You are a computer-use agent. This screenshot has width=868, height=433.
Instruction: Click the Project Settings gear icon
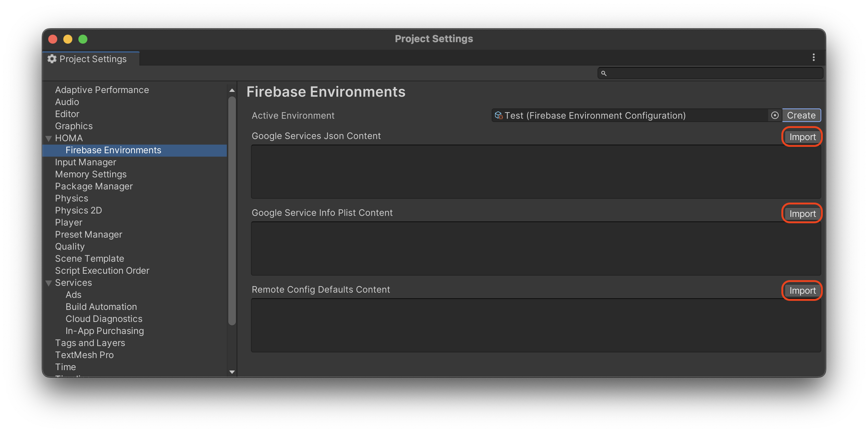coord(52,59)
